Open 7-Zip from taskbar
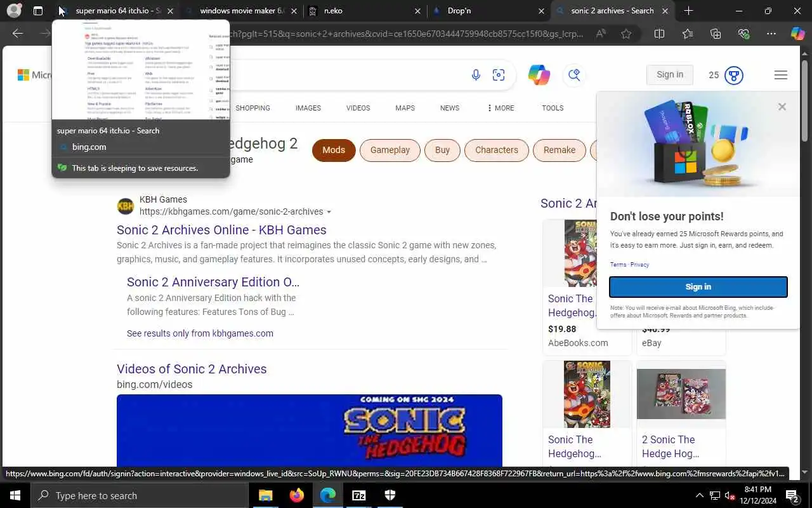This screenshot has height=508, width=812. (x=358, y=495)
